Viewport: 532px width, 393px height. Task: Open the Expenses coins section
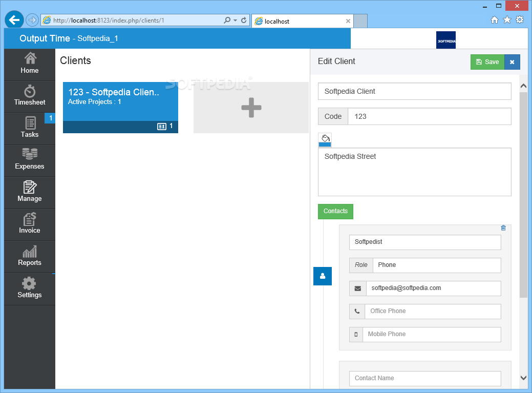click(x=30, y=160)
